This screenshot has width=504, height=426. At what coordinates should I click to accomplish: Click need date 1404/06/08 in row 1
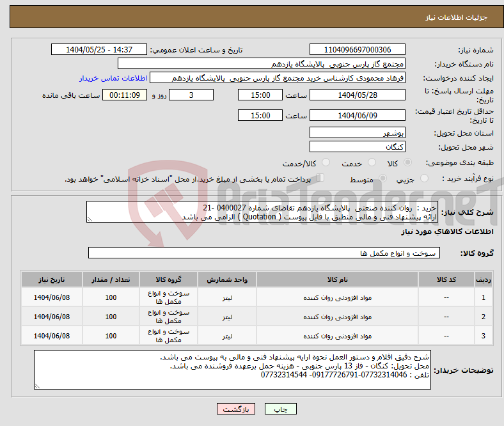click(x=52, y=297)
